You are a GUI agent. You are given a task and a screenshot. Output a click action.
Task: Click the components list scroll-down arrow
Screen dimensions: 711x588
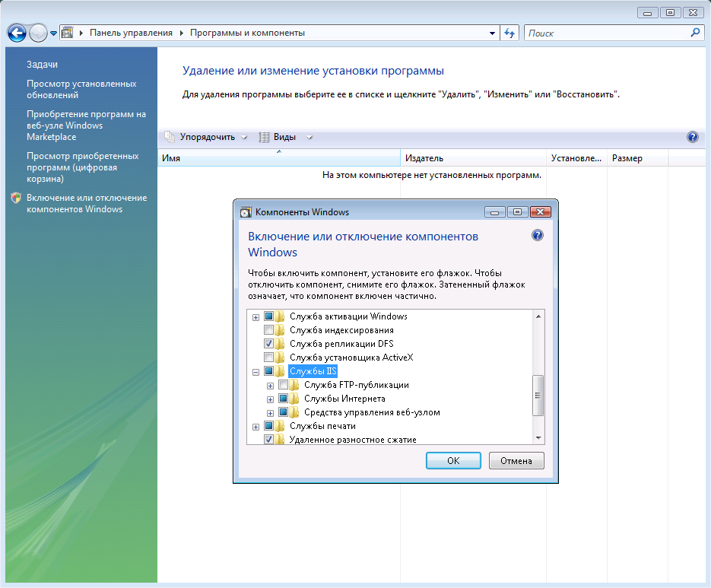coord(538,438)
